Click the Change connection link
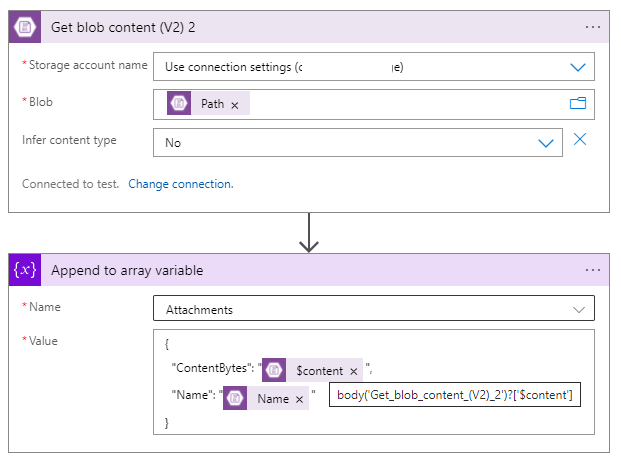The height and width of the screenshot is (474, 621). [180, 184]
